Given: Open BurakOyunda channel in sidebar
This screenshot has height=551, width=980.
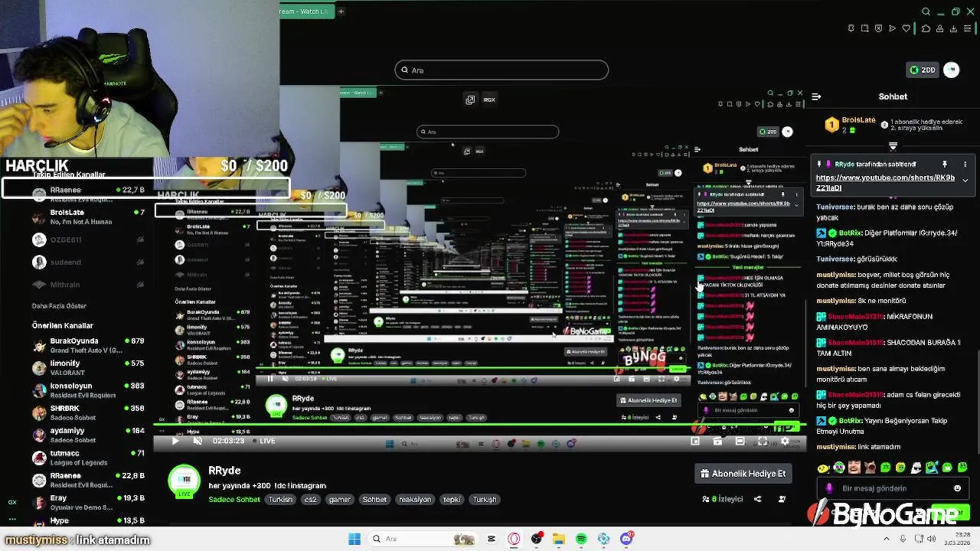Looking at the screenshot, I should [88, 345].
